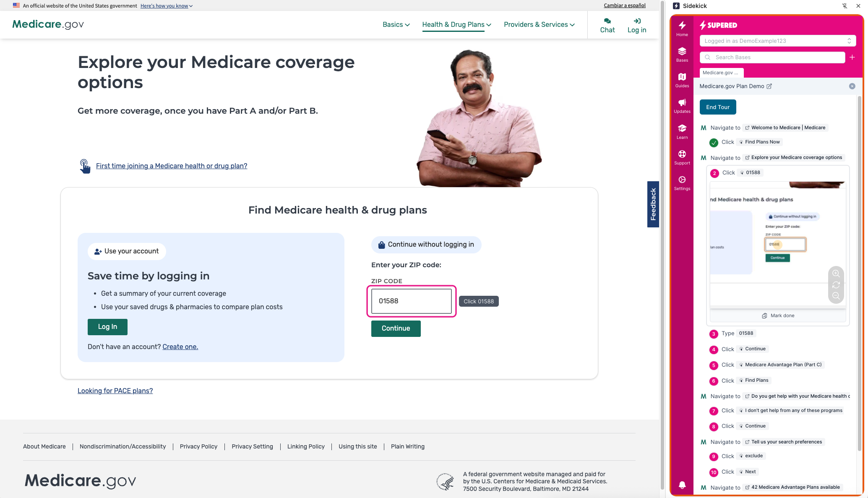Expand the Basics menu

[396, 25]
